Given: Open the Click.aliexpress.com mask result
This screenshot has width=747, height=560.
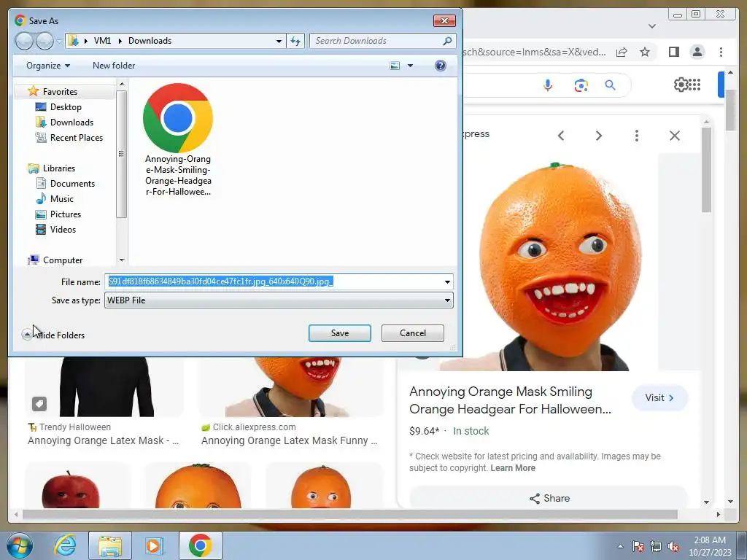Looking at the screenshot, I should tap(289, 440).
